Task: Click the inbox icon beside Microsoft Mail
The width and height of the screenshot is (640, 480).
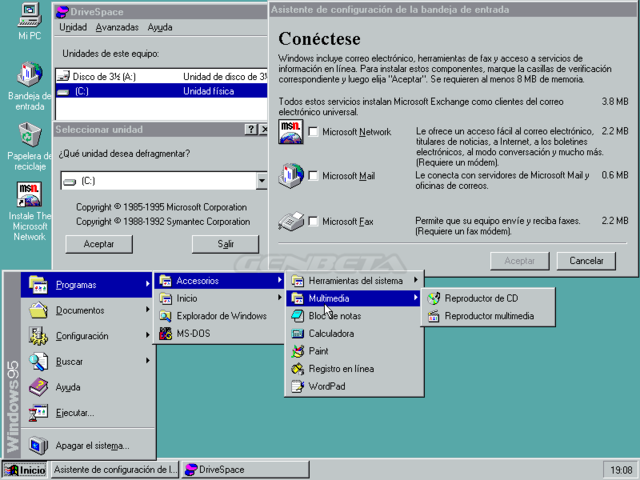Action: click(x=291, y=176)
